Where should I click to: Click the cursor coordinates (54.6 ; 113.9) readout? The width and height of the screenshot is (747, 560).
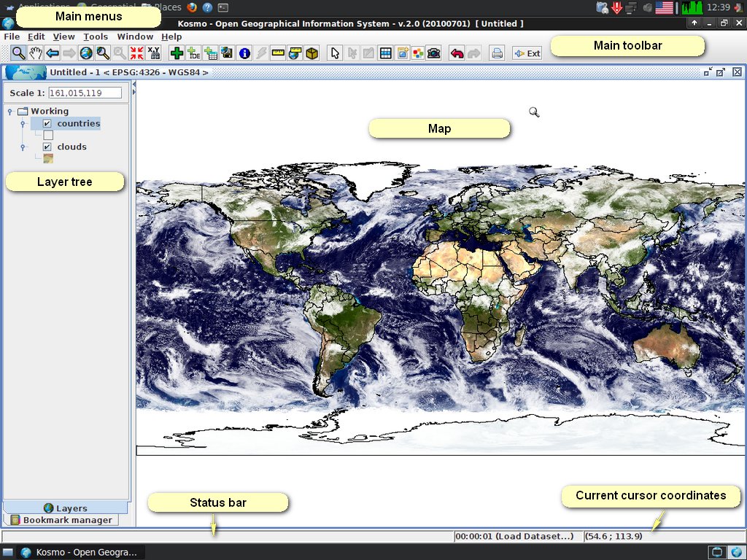coord(614,536)
